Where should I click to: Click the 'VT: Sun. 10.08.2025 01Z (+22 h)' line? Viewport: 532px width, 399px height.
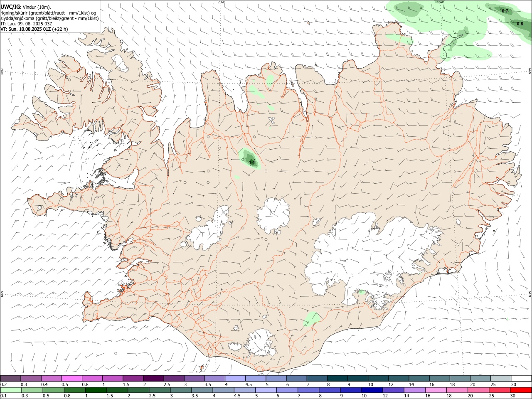pos(34,29)
